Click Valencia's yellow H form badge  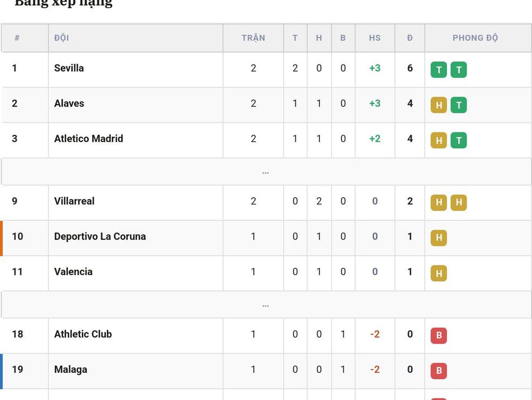[439, 273]
